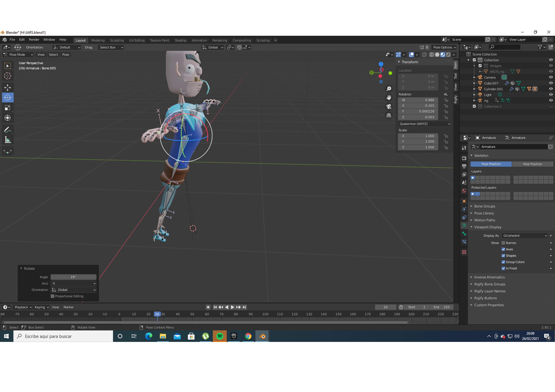Switch to orthographic grid view icon
Viewport: 555px width, 392px height.
[x=389, y=115]
